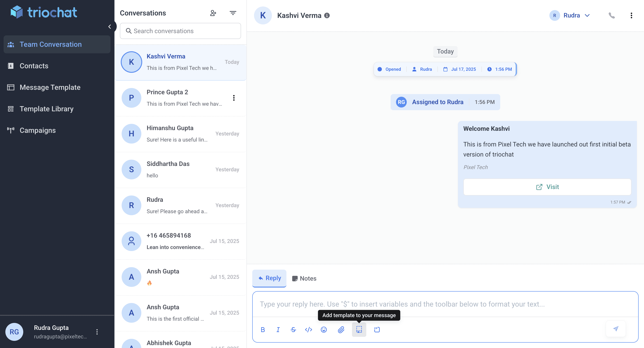Click the Visit button in Welcome Kashvi message
The width and height of the screenshot is (644, 348).
click(547, 187)
